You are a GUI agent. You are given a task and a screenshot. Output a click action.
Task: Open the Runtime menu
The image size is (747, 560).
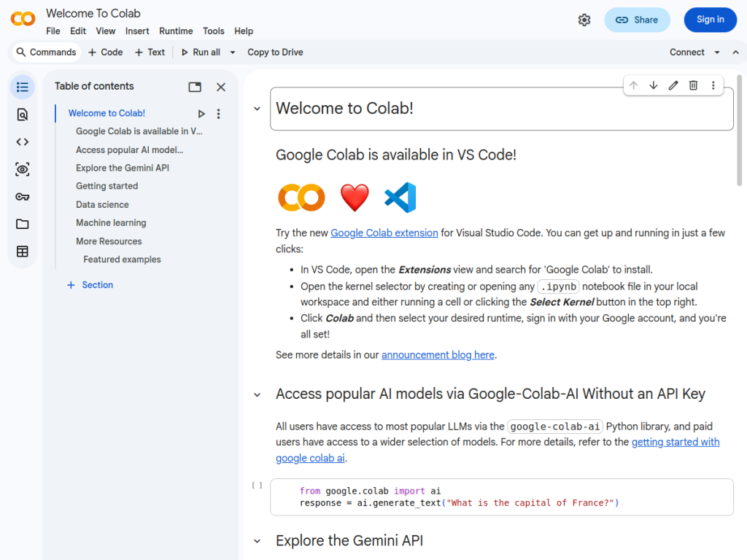(176, 31)
